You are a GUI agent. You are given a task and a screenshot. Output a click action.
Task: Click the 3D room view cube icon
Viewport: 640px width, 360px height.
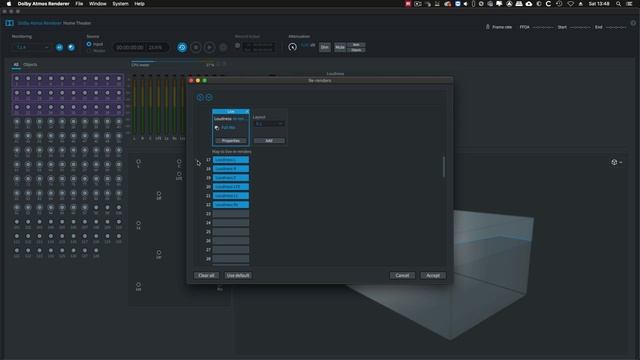(x=614, y=162)
